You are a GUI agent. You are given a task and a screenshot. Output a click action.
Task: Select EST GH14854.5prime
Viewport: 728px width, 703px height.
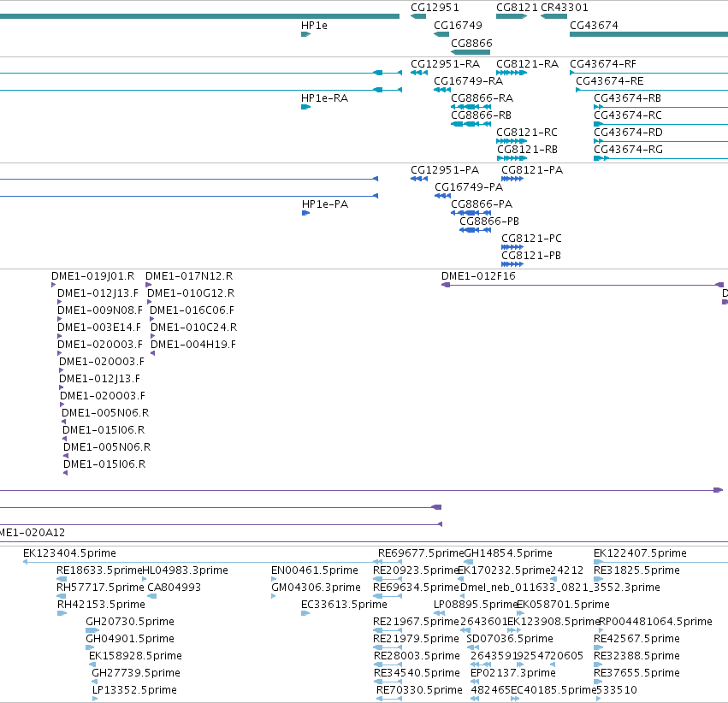coord(508,553)
